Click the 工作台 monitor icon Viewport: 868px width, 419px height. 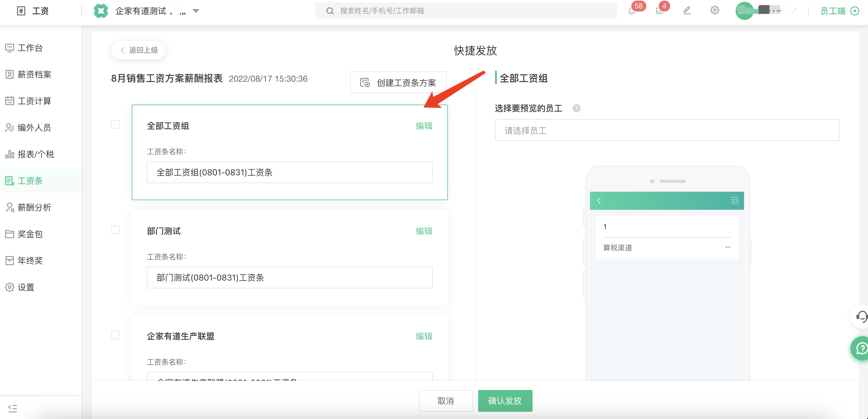pyautogui.click(x=9, y=48)
